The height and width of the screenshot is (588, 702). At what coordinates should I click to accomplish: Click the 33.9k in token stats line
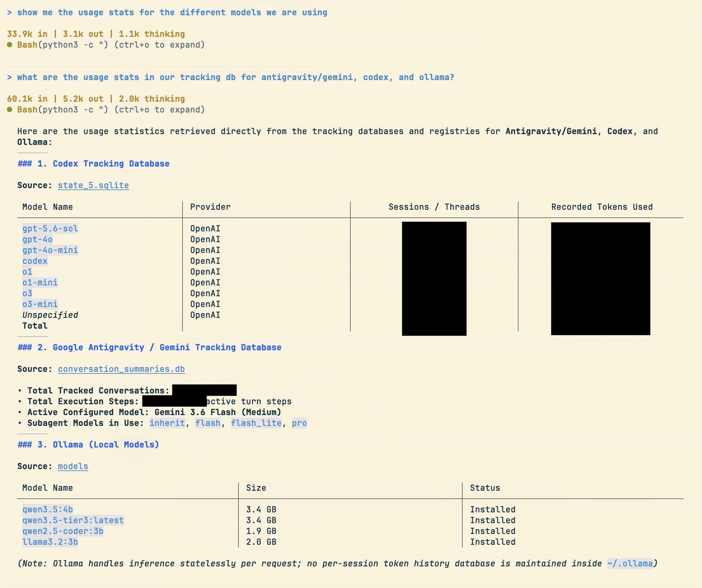point(96,34)
